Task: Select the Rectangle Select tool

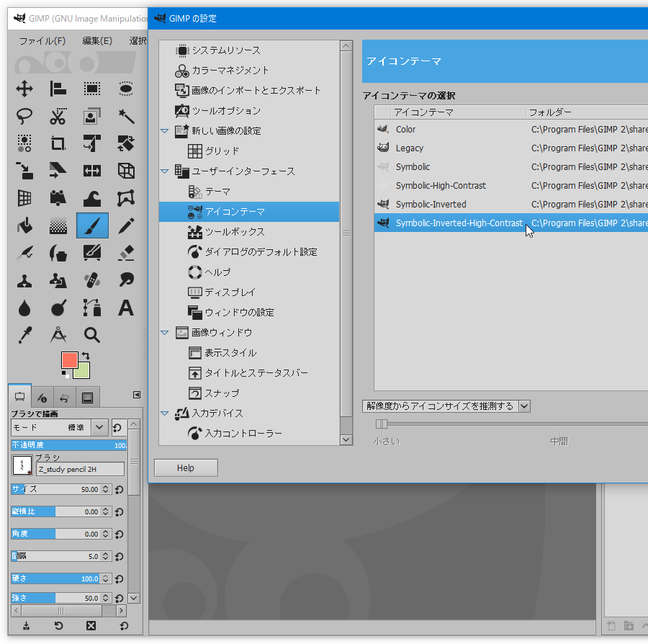Action: 91,89
